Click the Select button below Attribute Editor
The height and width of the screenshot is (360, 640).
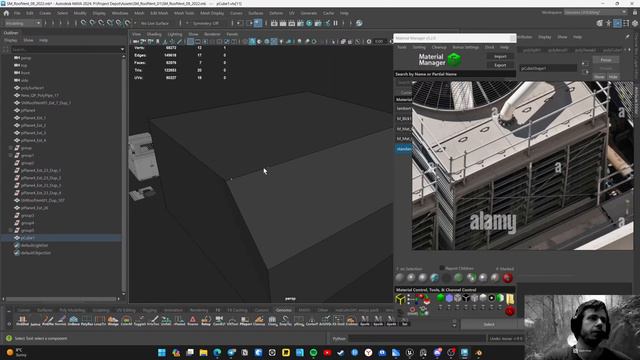click(489, 324)
